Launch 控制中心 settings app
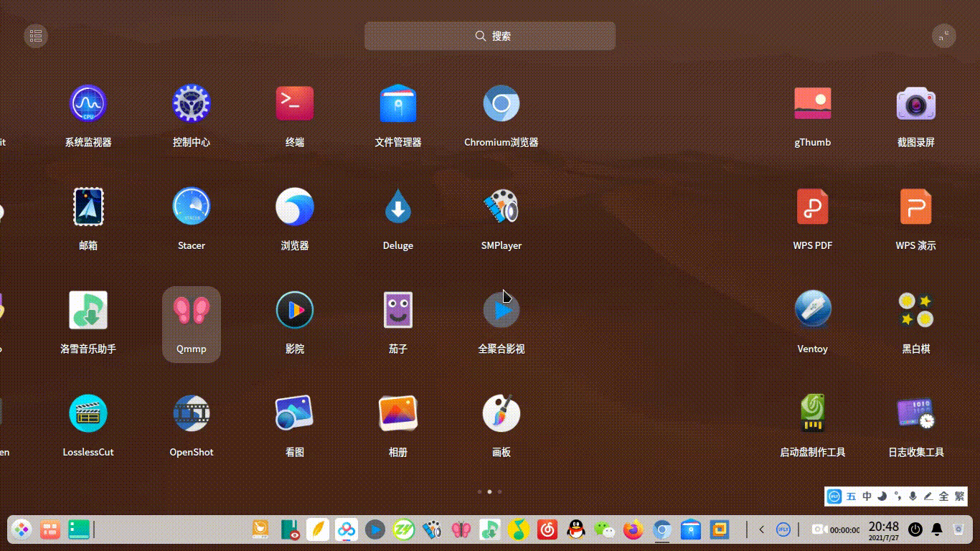 192,103
